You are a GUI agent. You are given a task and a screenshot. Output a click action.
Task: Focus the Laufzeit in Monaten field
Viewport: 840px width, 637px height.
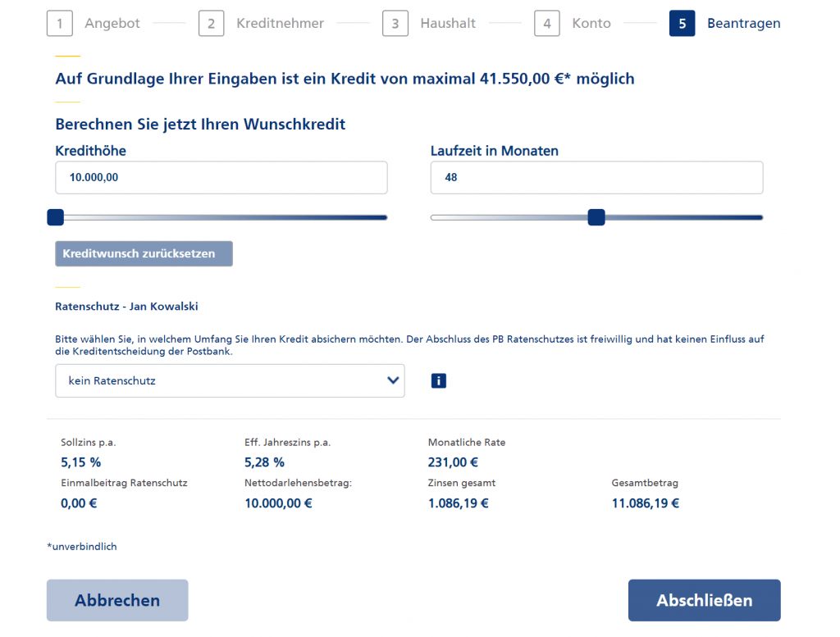[x=597, y=177]
